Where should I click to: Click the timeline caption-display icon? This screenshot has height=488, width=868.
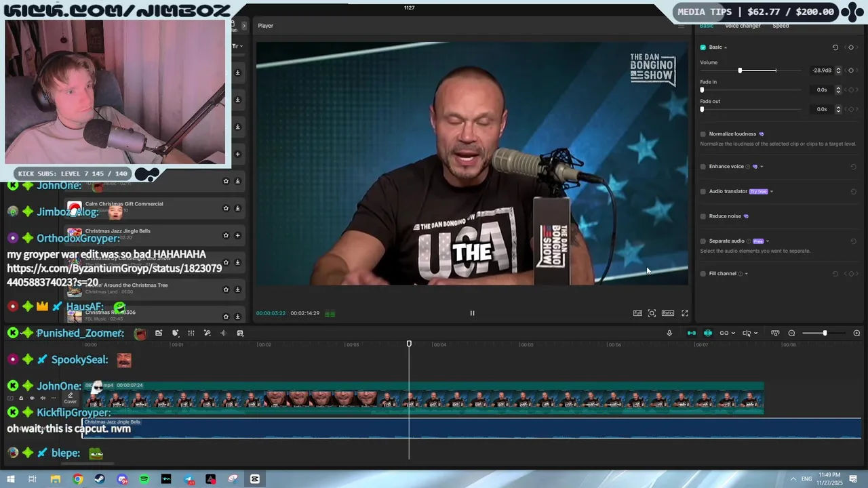click(x=775, y=333)
